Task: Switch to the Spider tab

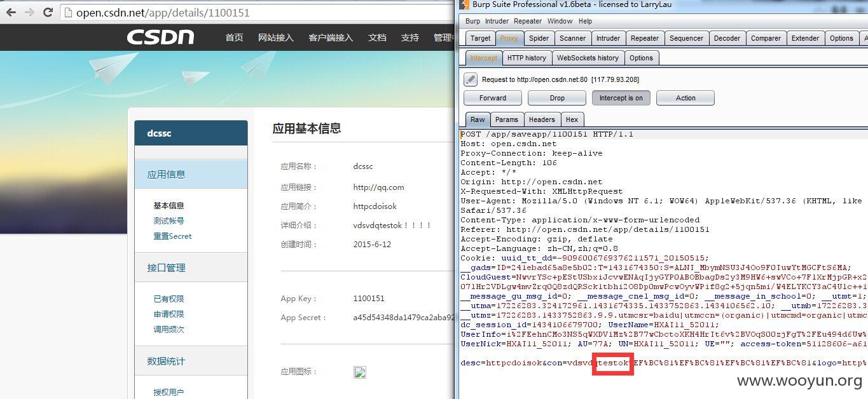Action: pos(539,38)
